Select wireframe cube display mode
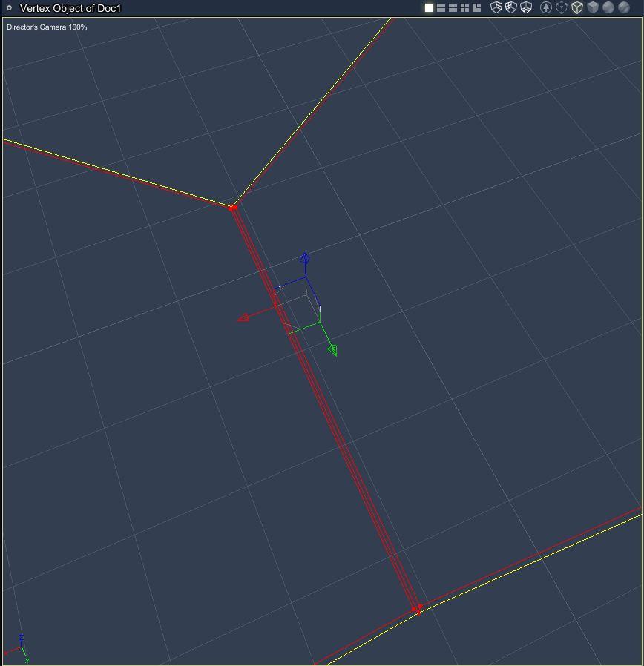The width and height of the screenshot is (644, 666). coord(577,7)
